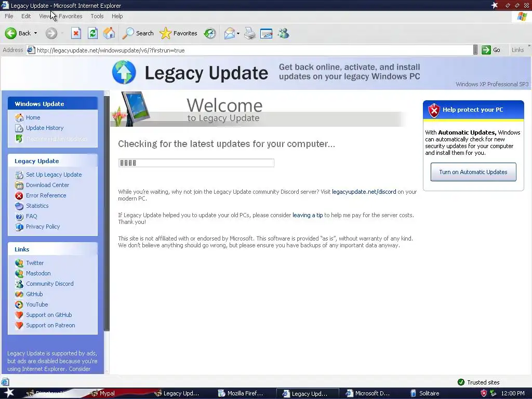Open the Address bar dropdown arrow
This screenshot has height=399, width=532.
475,50
